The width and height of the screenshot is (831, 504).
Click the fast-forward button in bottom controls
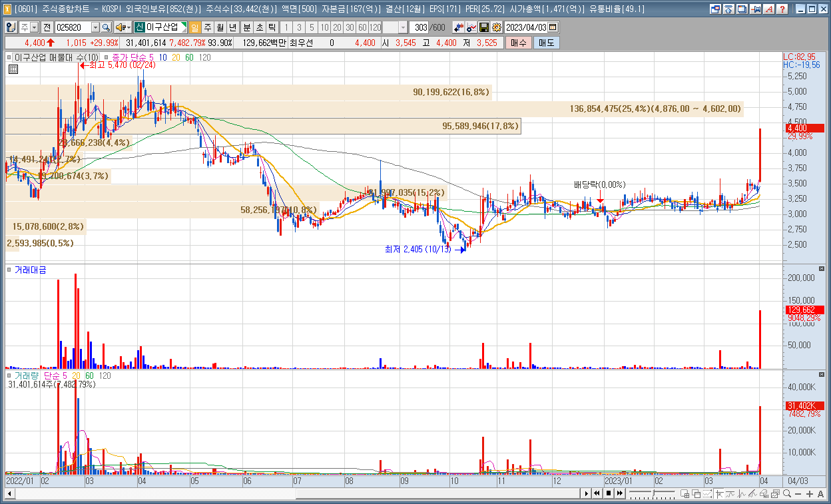tap(620, 494)
